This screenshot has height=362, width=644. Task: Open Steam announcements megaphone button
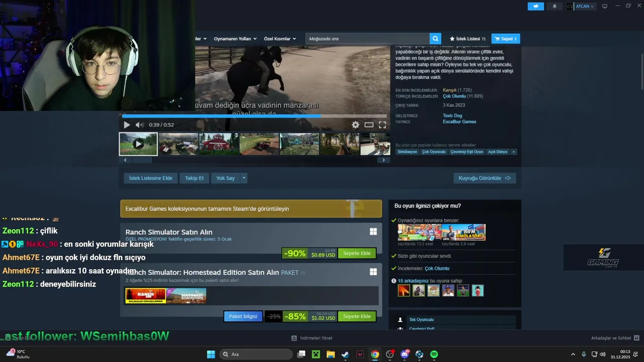[x=536, y=7]
